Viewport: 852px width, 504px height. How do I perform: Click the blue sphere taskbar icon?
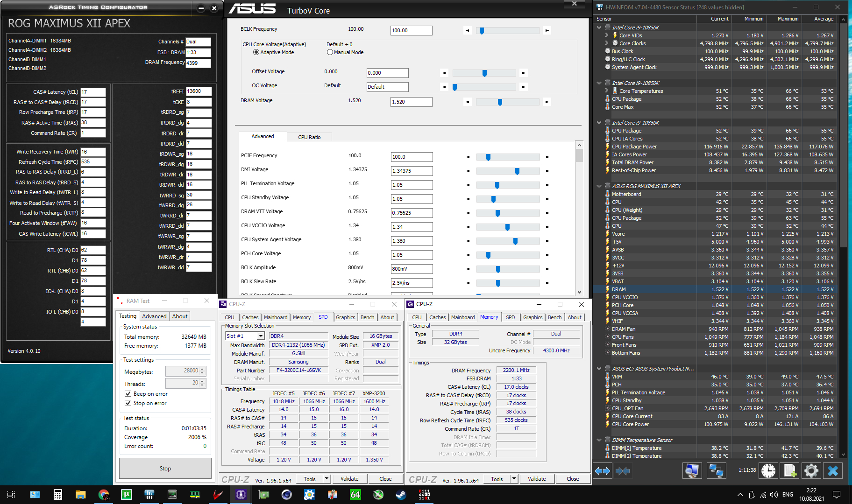point(287,495)
